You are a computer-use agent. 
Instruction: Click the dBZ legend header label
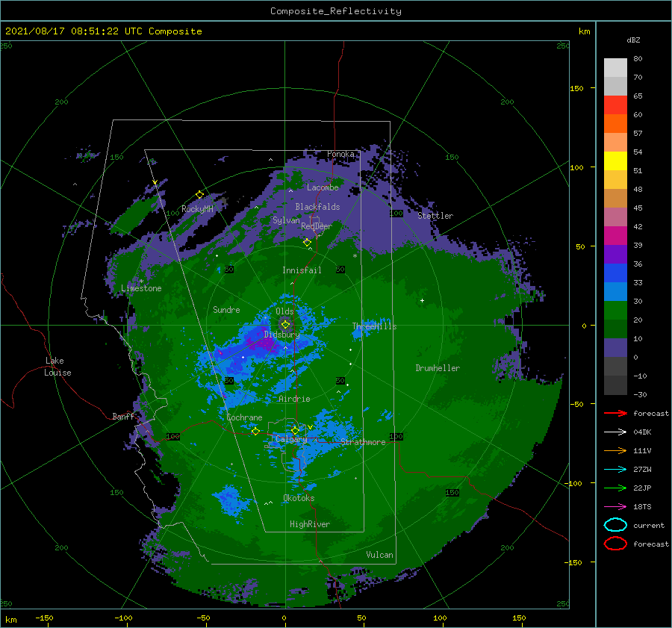633,40
